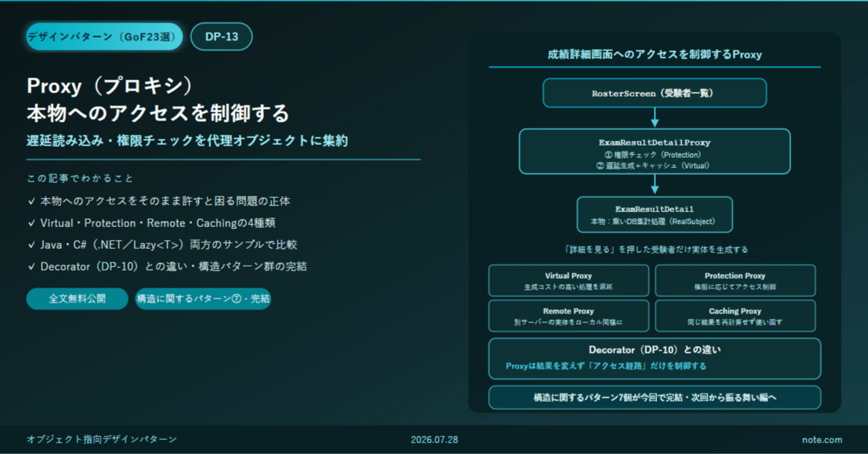Click the ExamResultDetail RealSubject box
The image size is (868, 454).
[654, 214]
